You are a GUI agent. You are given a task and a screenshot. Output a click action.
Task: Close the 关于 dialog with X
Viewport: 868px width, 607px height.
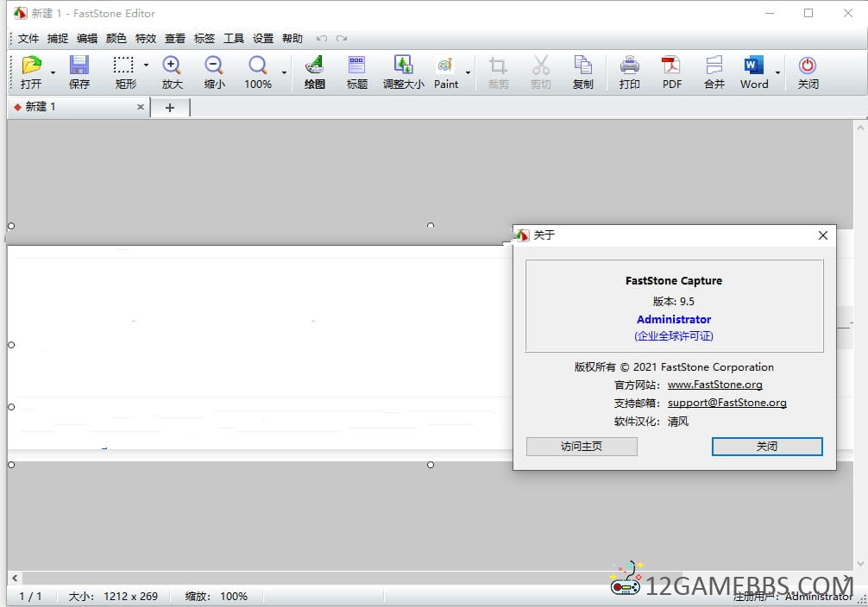pyautogui.click(x=823, y=235)
